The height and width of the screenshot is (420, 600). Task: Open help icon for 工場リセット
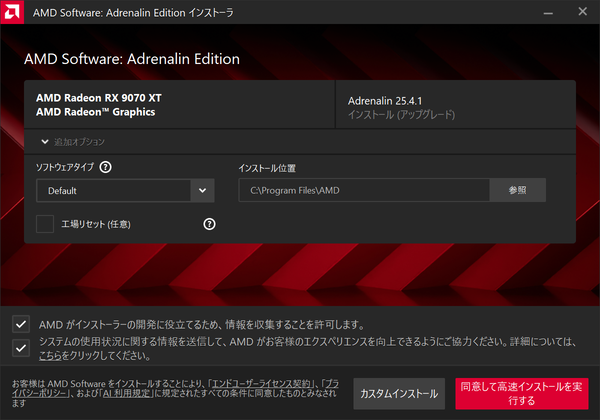pos(209,224)
